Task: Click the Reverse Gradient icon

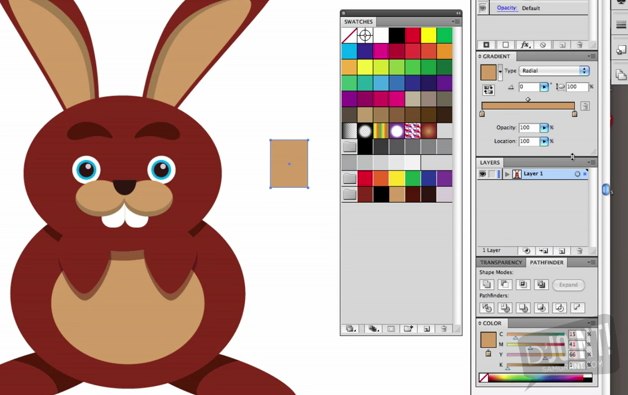Action: (488, 90)
